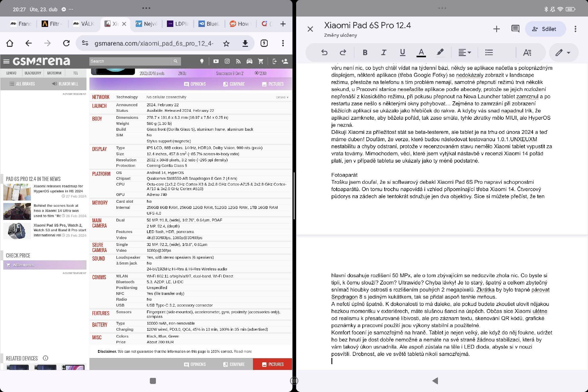Open related devices info icon
588x392 pixels.
pos(45,358)
